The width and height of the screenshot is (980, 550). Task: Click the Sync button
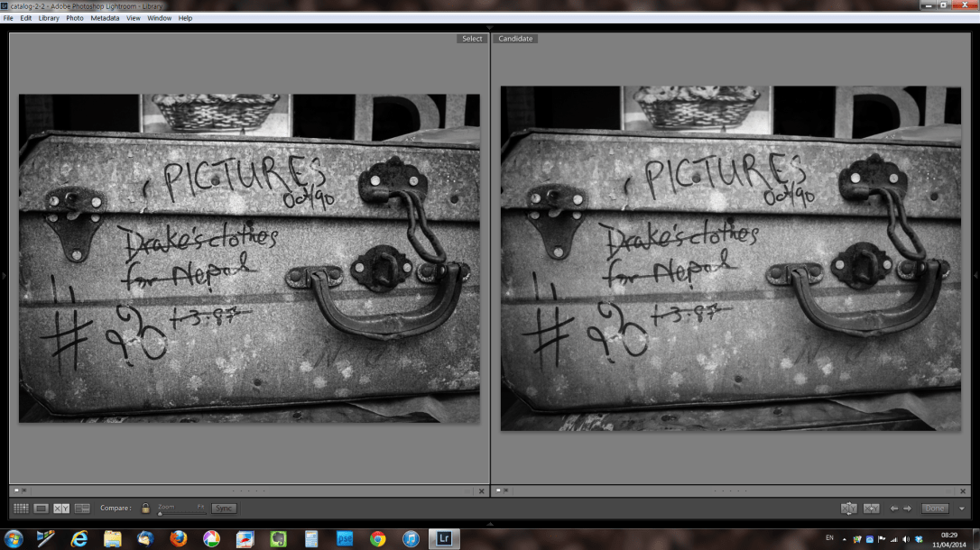[x=223, y=507]
